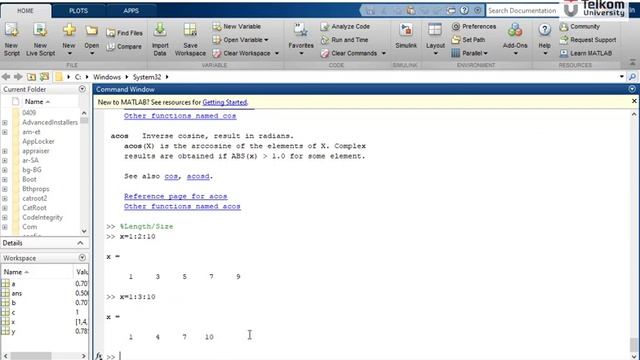Open the acosd help link
This screenshot has width=640, height=360.
coord(198,176)
